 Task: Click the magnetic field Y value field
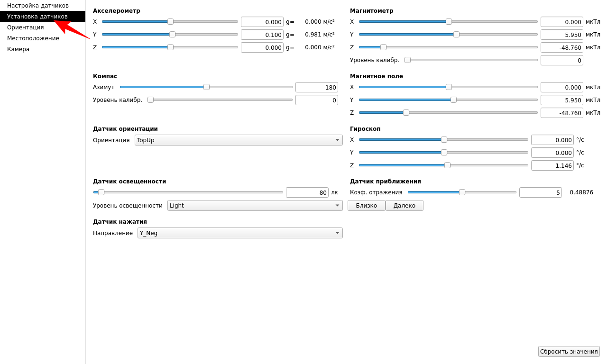coord(561,100)
